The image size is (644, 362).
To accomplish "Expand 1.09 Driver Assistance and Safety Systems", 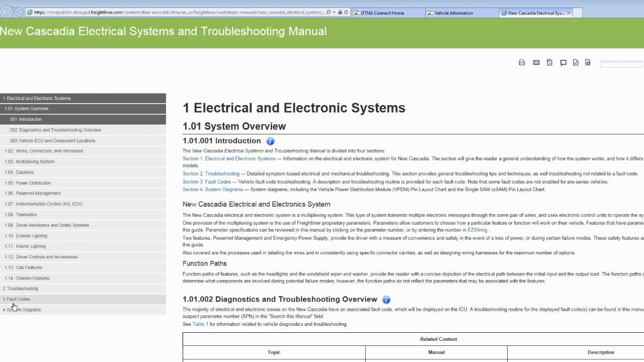I will coord(83,225).
